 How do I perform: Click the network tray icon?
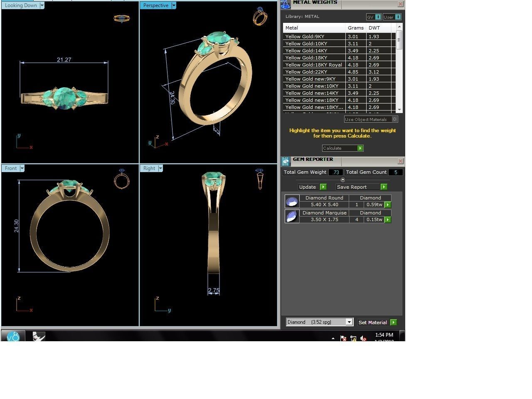click(353, 339)
